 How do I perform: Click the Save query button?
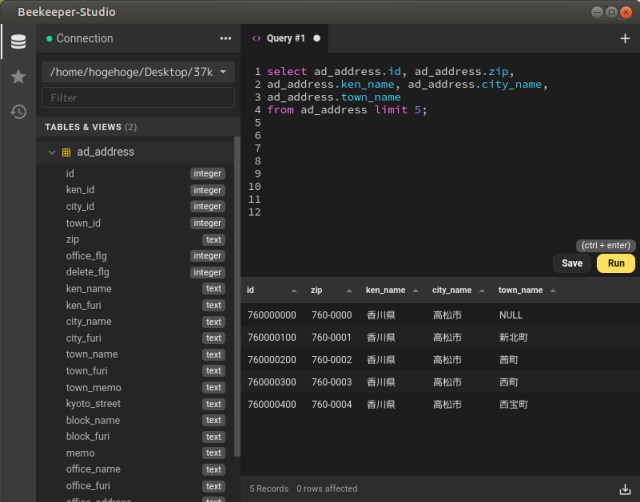572,263
